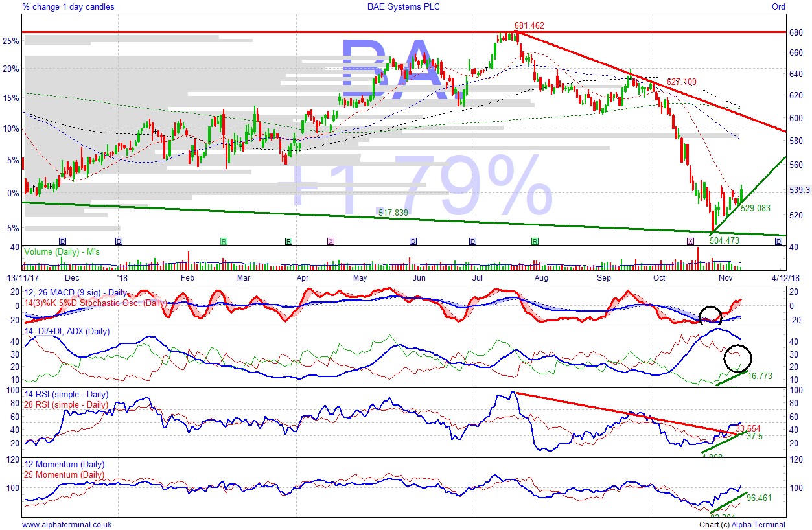Screen dimensions: 812x530
Task: Click the 'Jul' month axis label
Action: coord(478,277)
